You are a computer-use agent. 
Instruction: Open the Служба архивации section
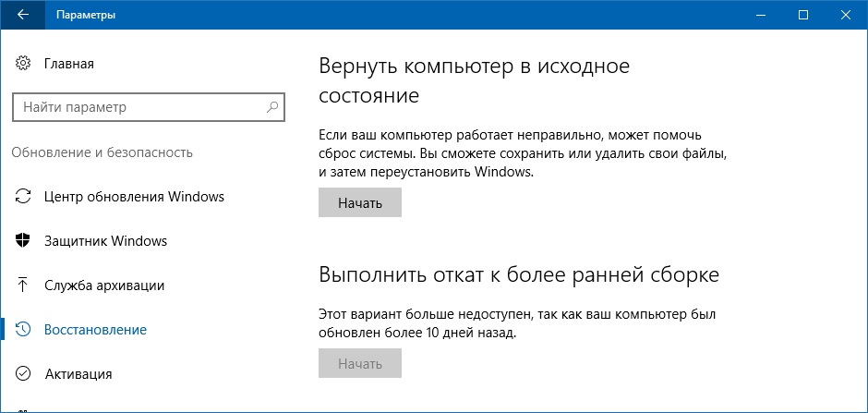(x=104, y=285)
